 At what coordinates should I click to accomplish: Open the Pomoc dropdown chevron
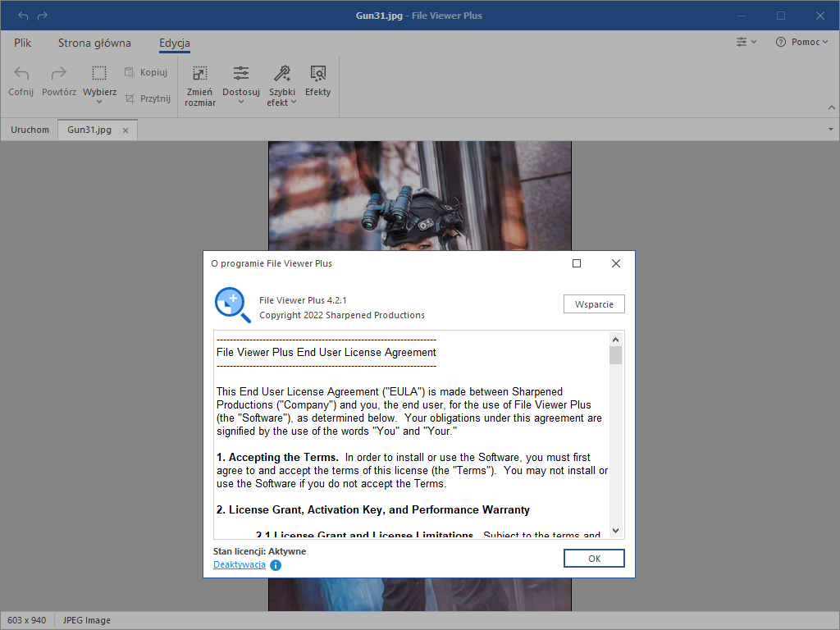pyautogui.click(x=825, y=42)
